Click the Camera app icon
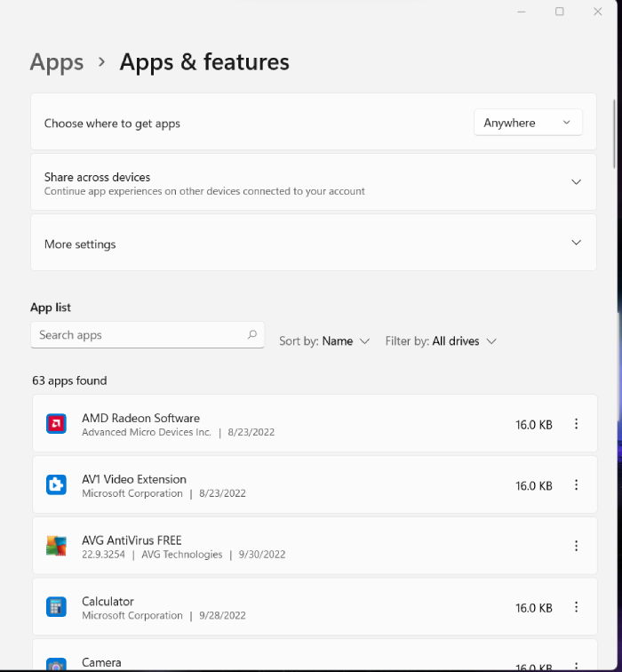 coord(56,664)
